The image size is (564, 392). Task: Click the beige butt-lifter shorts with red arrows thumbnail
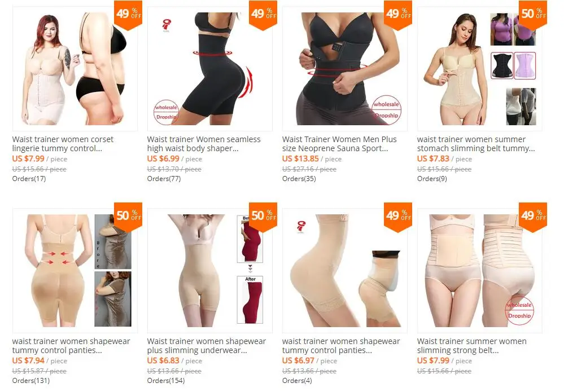75,271
